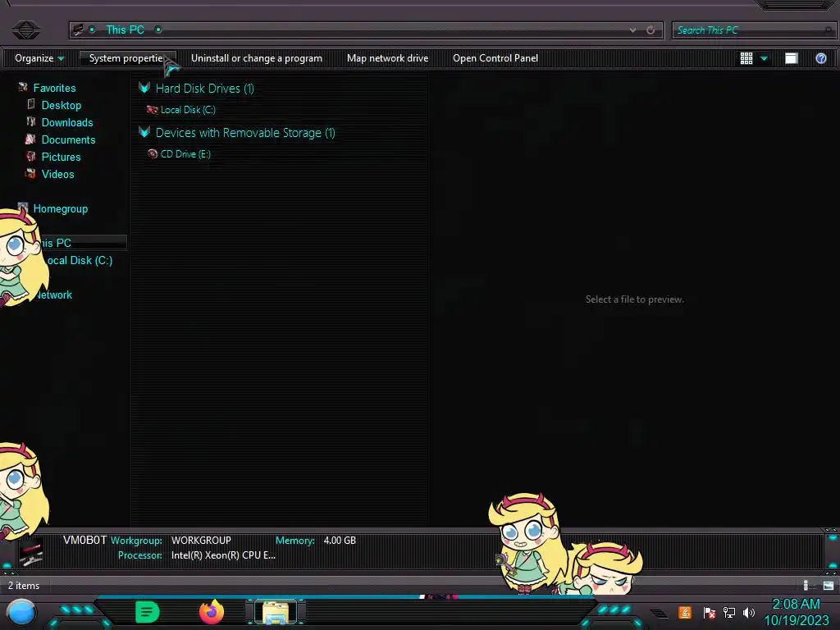Select Network in the navigation pane
The image size is (840, 630).
(x=53, y=294)
